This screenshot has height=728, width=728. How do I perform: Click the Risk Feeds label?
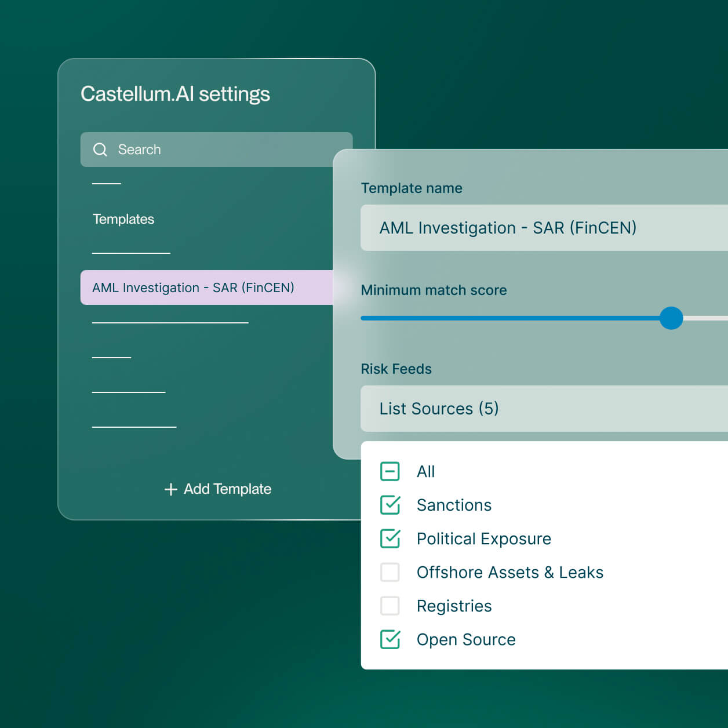tap(396, 369)
